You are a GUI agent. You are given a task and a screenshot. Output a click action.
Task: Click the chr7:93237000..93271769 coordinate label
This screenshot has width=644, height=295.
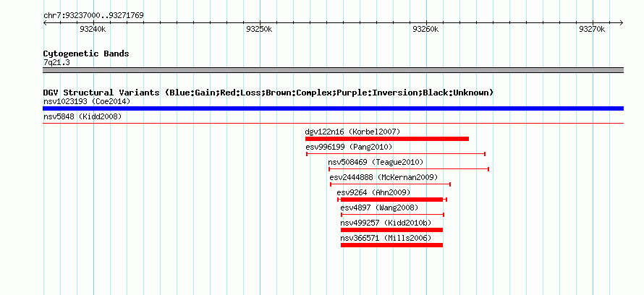(93, 16)
